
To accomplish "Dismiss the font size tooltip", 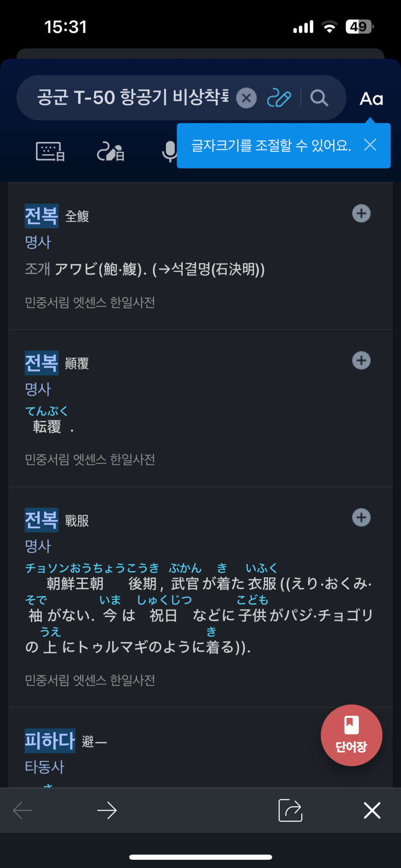I will coord(370,145).
